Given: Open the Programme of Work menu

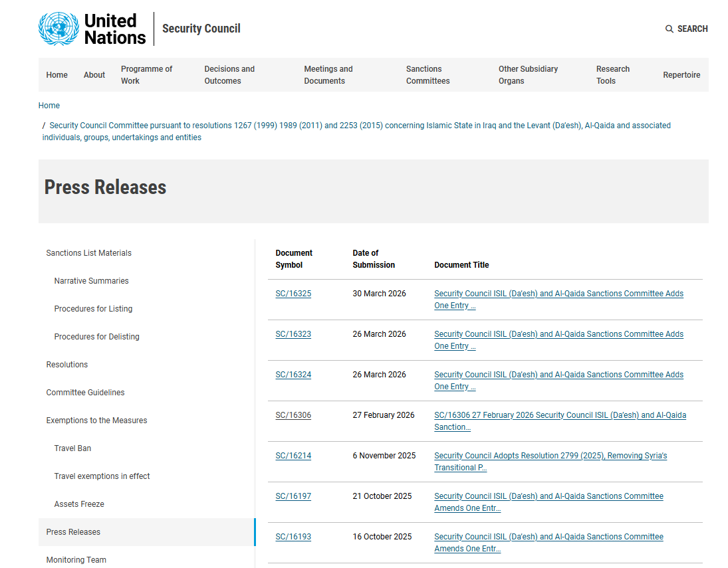Looking at the screenshot, I should click(x=146, y=75).
